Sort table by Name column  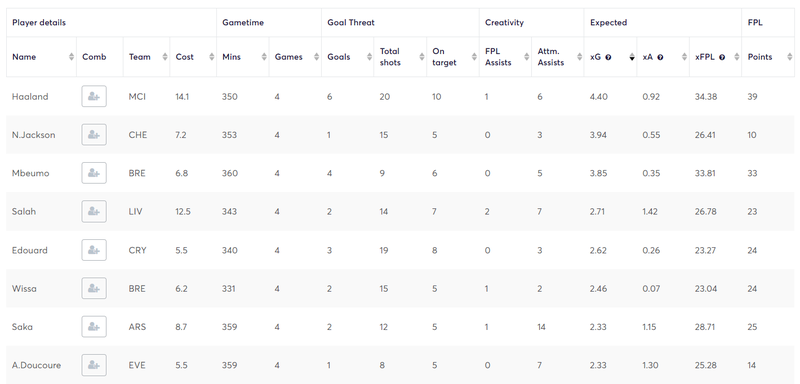(71, 57)
